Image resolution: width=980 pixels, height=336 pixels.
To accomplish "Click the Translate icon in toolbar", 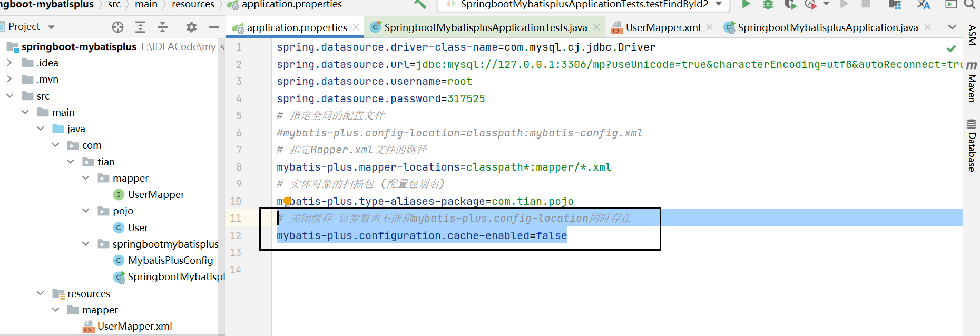I will (x=923, y=4).
